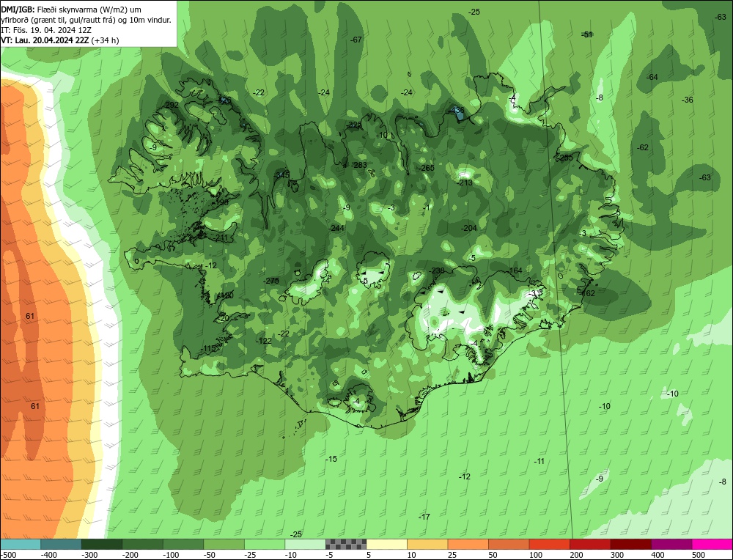Click the checkered gray swatch between -5 and 5

click(346, 544)
